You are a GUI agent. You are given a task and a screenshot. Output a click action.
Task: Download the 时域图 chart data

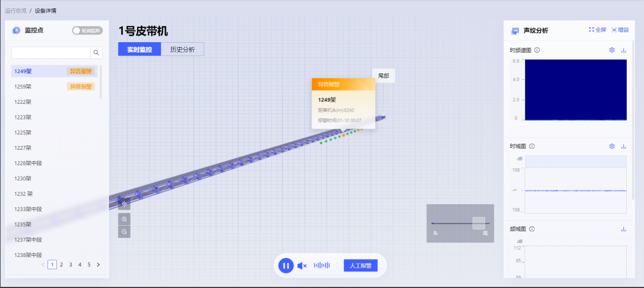coord(623,146)
